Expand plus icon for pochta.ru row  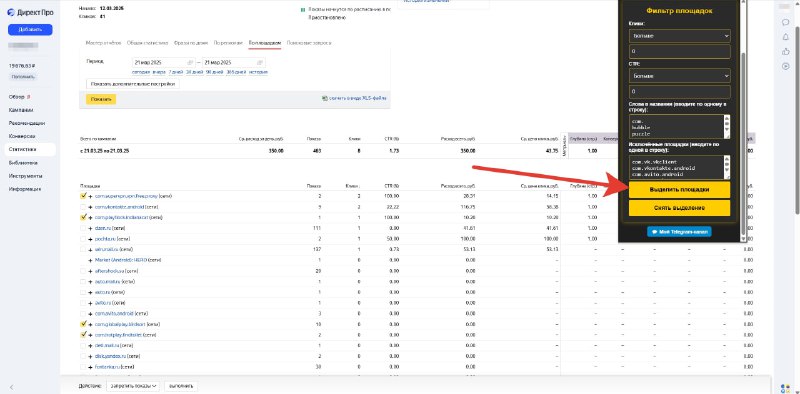90,239
